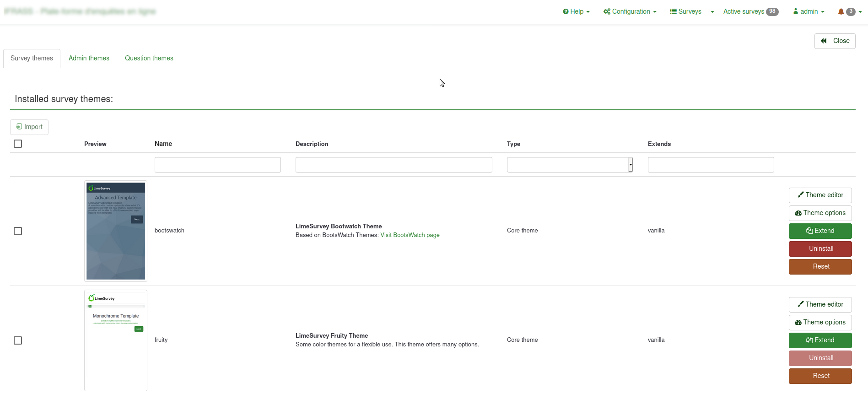Click the admin user icon
The image size is (868, 394).
(796, 11)
